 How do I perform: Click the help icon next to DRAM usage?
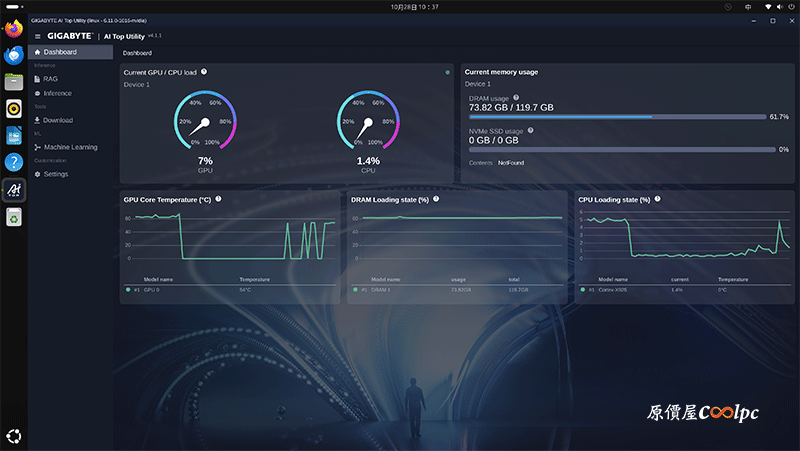[x=516, y=98]
